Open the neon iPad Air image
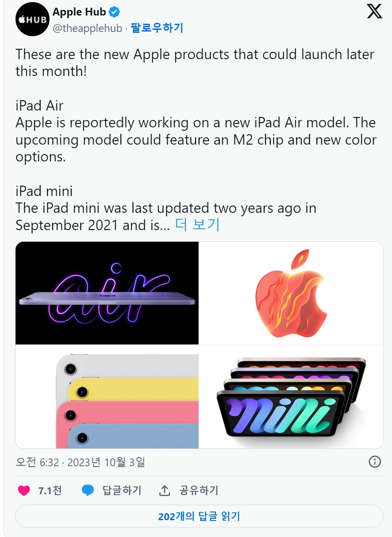This screenshot has width=392, height=537. pyautogui.click(x=107, y=293)
